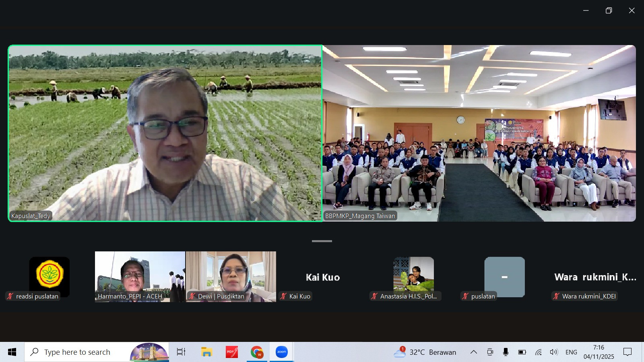Open the Windows Start menu

(12, 352)
